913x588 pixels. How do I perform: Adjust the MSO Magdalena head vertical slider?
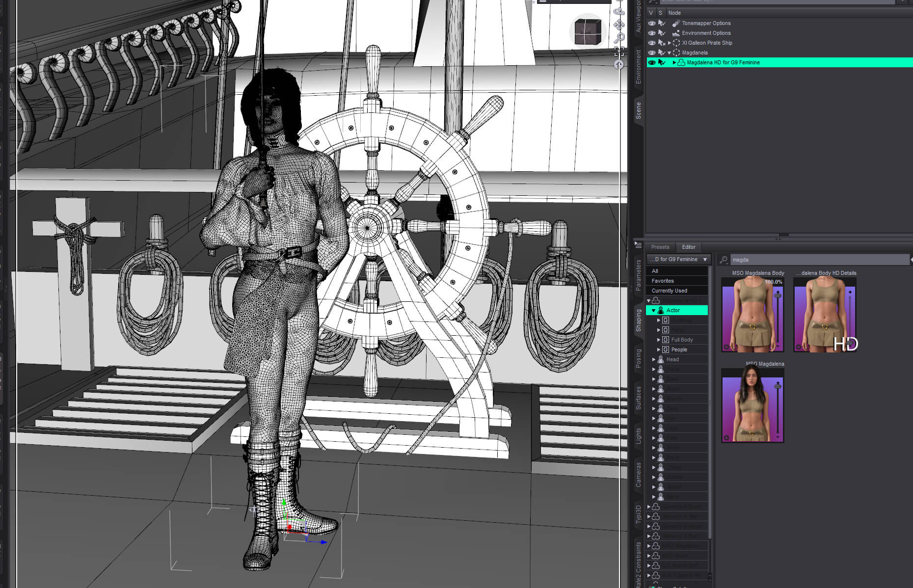click(x=778, y=410)
